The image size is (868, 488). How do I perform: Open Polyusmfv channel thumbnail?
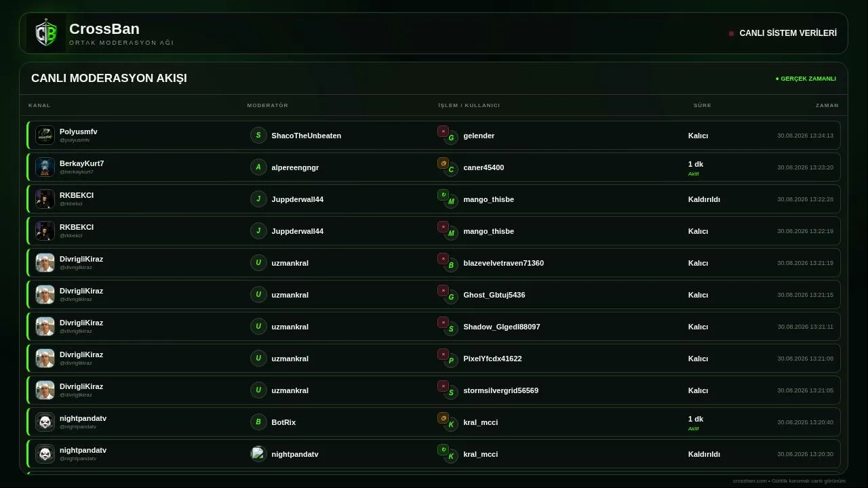(x=45, y=136)
